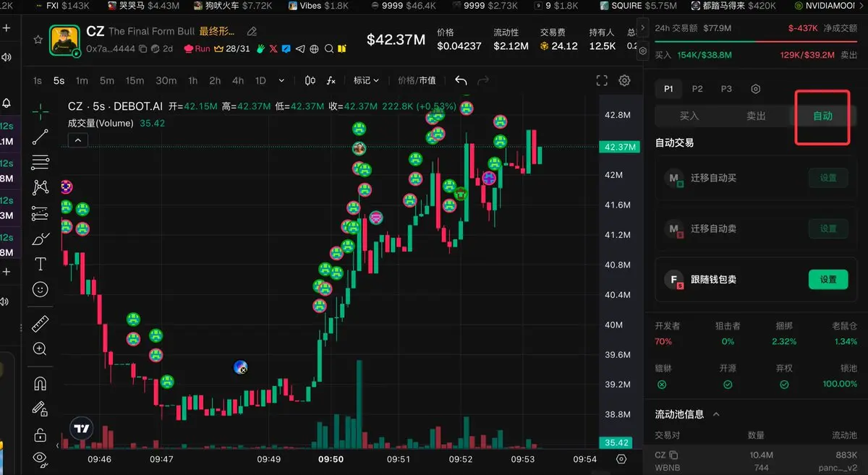Open the X (Twitter) link icon
This screenshot has height=475, width=868.
pyautogui.click(x=273, y=49)
